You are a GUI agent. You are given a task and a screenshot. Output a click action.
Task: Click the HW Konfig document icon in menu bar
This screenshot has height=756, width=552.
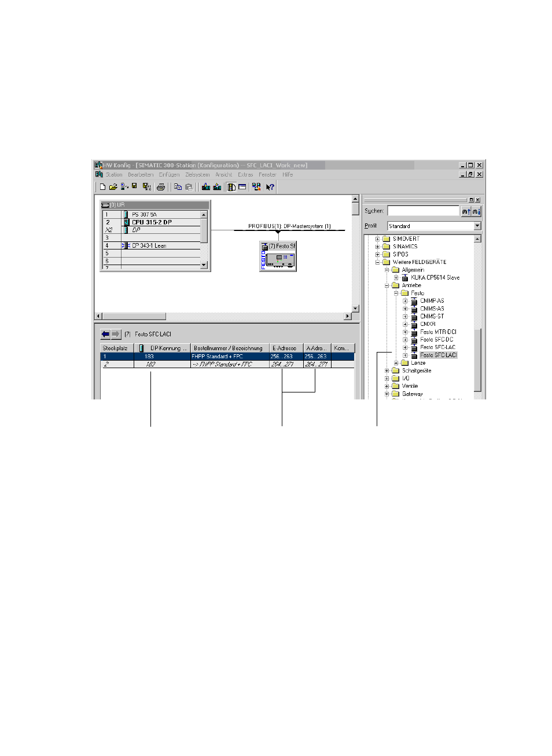tap(99, 174)
